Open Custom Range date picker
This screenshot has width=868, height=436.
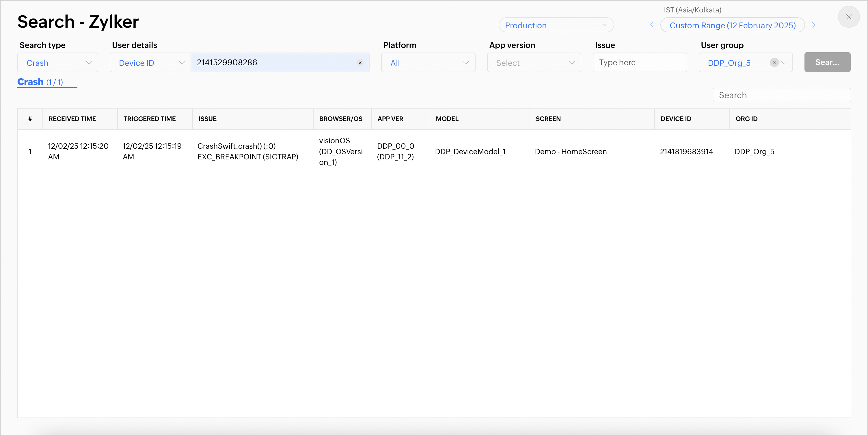[x=732, y=25]
